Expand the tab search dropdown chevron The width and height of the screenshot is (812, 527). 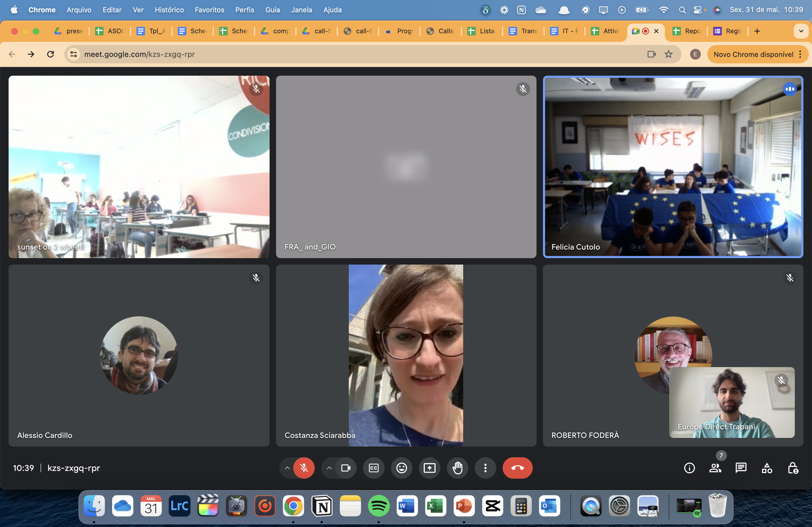[x=801, y=31]
